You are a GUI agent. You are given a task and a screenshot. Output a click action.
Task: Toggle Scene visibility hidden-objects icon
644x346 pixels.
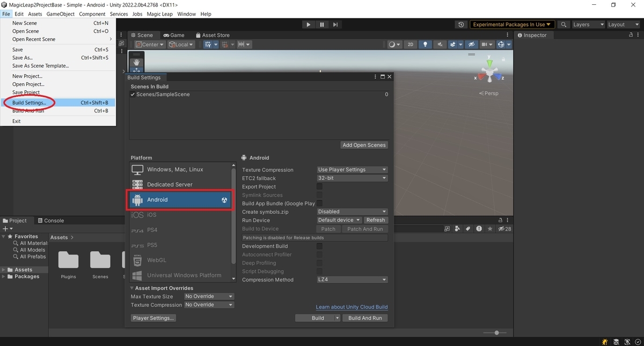pos(471,45)
